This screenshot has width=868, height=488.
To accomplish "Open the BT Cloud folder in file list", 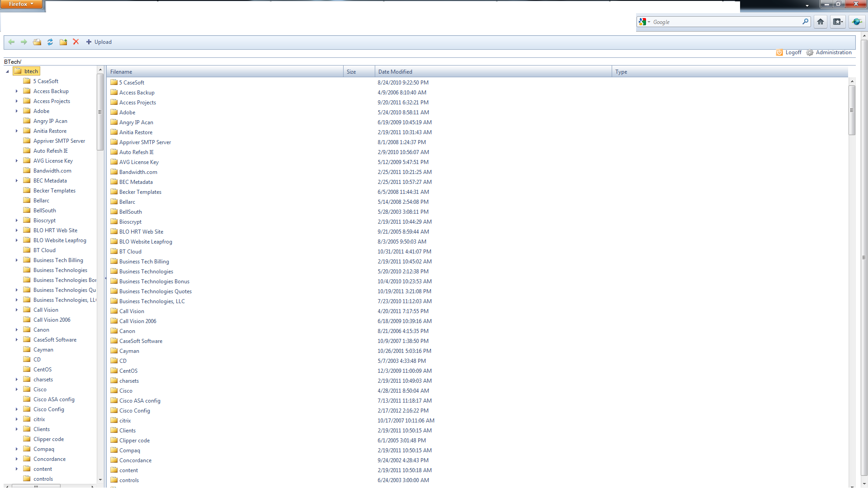I will point(130,252).
